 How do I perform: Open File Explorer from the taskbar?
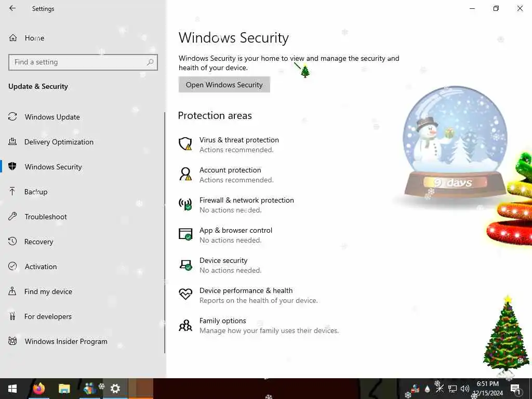point(64,389)
